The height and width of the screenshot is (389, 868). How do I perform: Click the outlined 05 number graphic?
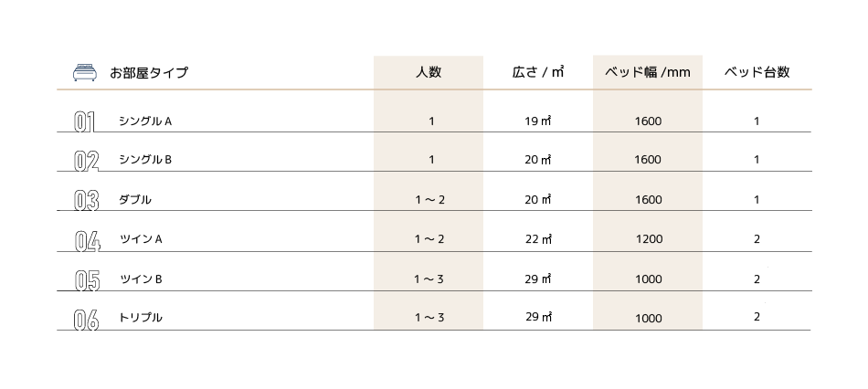pos(87,280)
